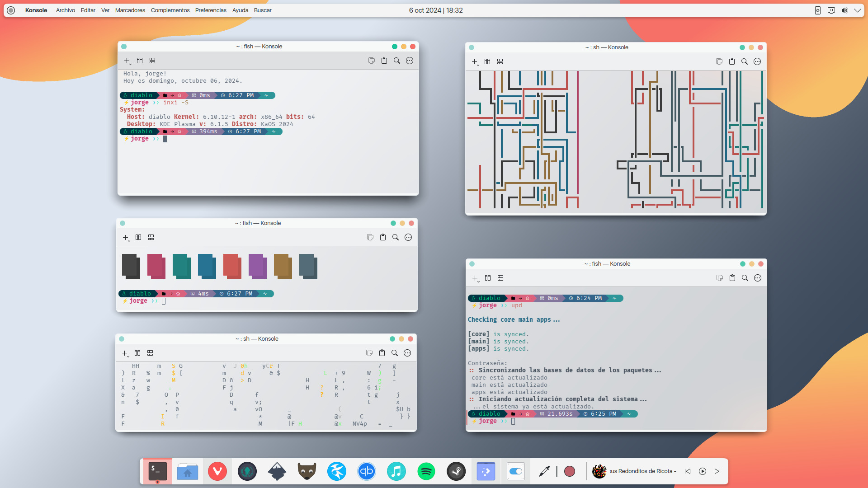Screen dimensions: 868x488
Task: Open more-options menu in matrix sh Konsole window
Action: [x=407, y=353]
